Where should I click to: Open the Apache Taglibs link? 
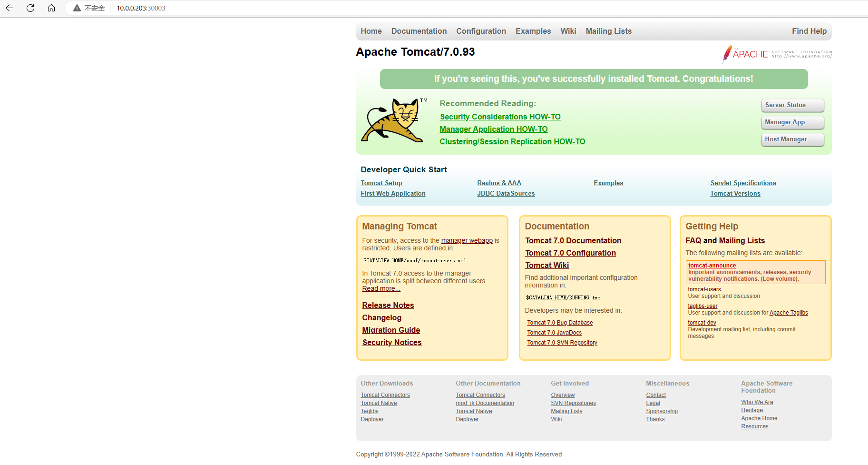(789, 313)
